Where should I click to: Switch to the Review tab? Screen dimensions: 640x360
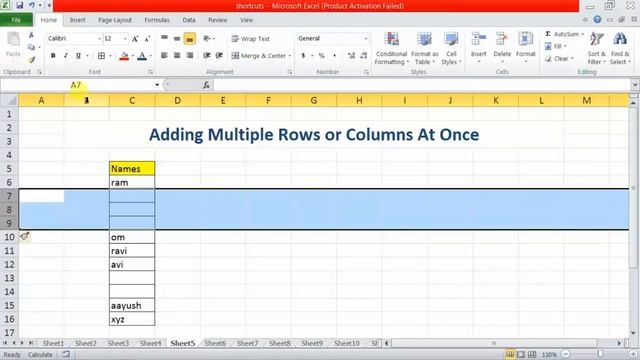pyautogui.click(x=218, y=20)
